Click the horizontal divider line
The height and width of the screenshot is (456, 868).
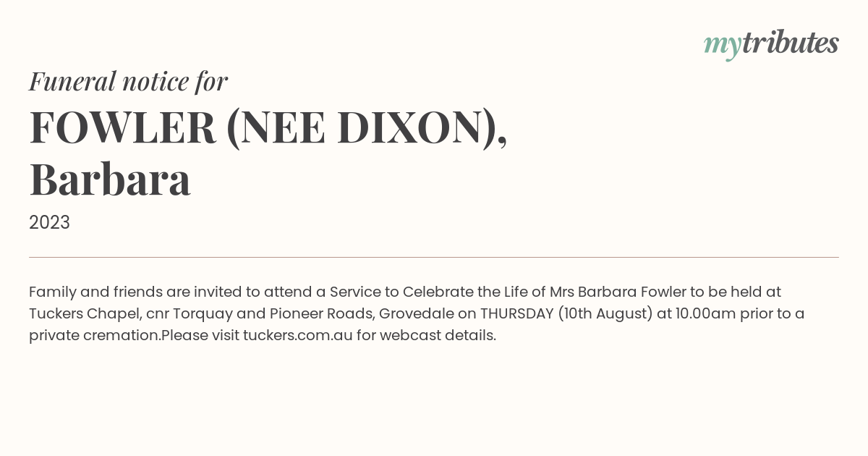tap(434, 257)
